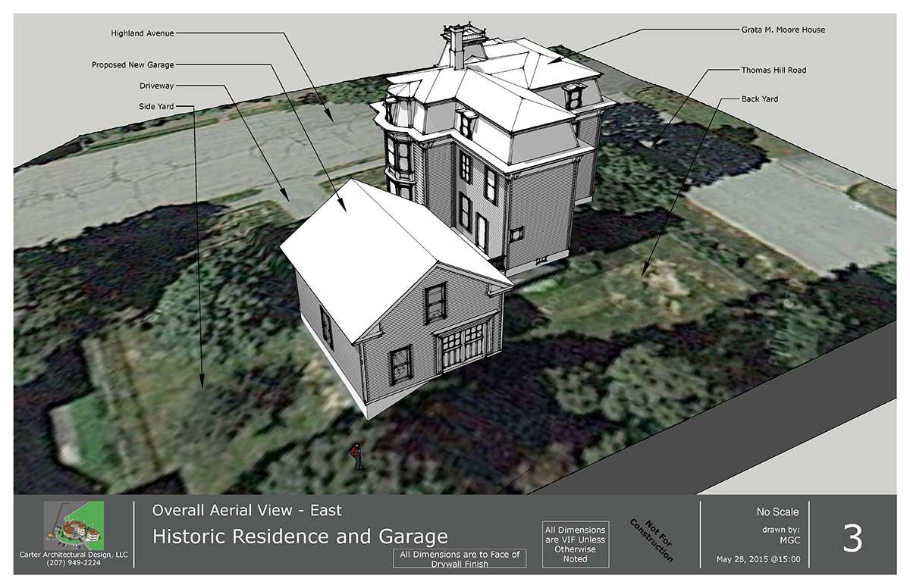Select the sheet number 3
This screenshot has width=910, height=588.
click(853, 538)
